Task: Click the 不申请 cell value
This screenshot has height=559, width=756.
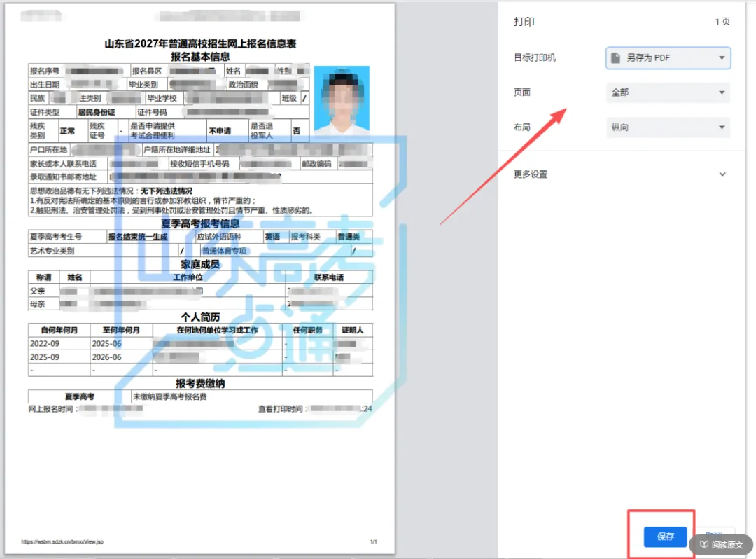Action: [220, 131]
